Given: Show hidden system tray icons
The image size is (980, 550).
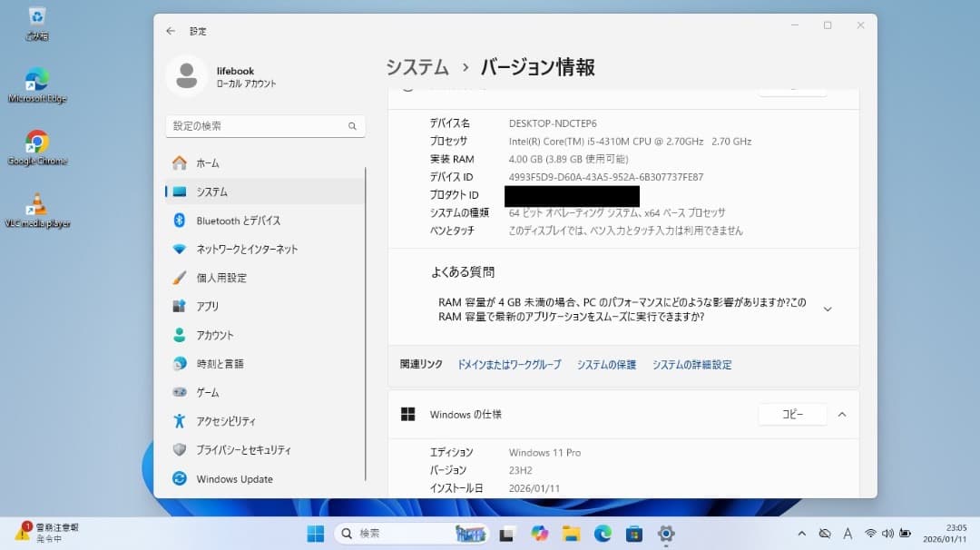Looking at the screenshot, I should click(802, 534).
